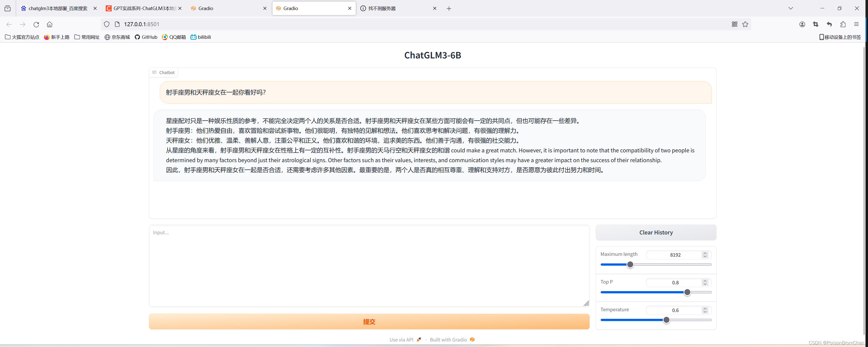Open the Use via API link
The height and width of the screenshot is (347, 868).
coord(405,340)
